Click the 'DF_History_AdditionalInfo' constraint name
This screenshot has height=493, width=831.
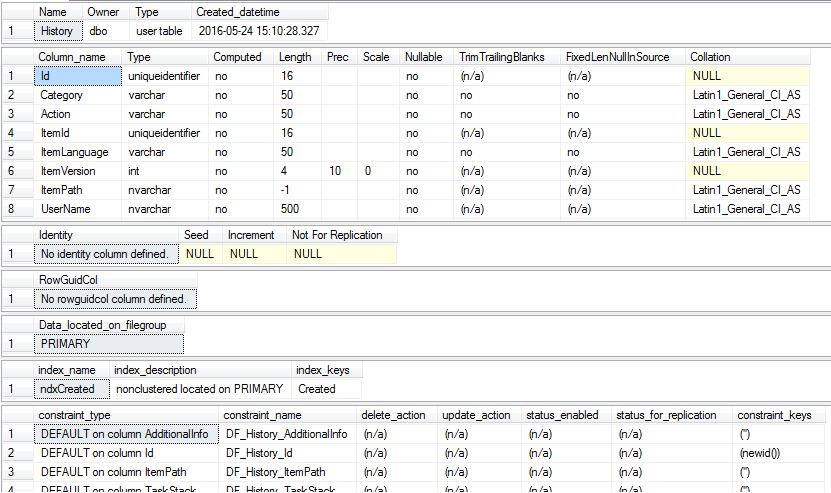coord(288,435)
